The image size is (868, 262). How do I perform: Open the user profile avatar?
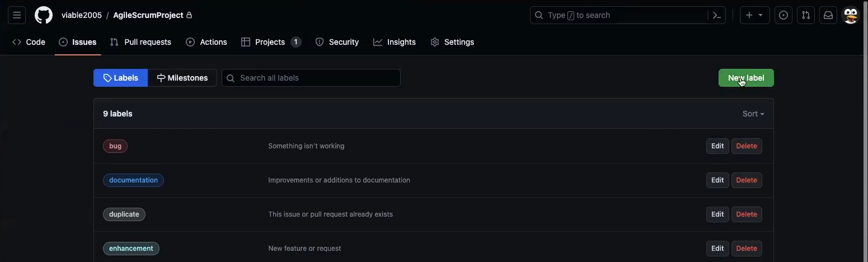pyautogui.click(x=851, y=15)
